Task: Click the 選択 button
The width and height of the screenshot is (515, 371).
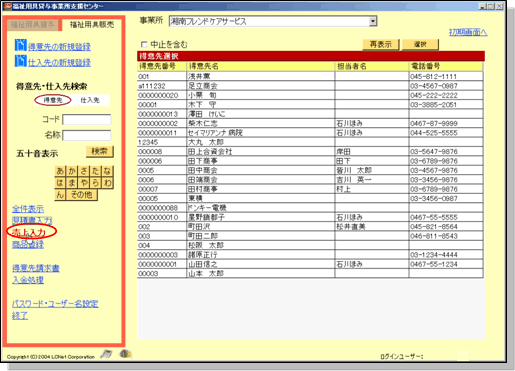Action: 420,44
